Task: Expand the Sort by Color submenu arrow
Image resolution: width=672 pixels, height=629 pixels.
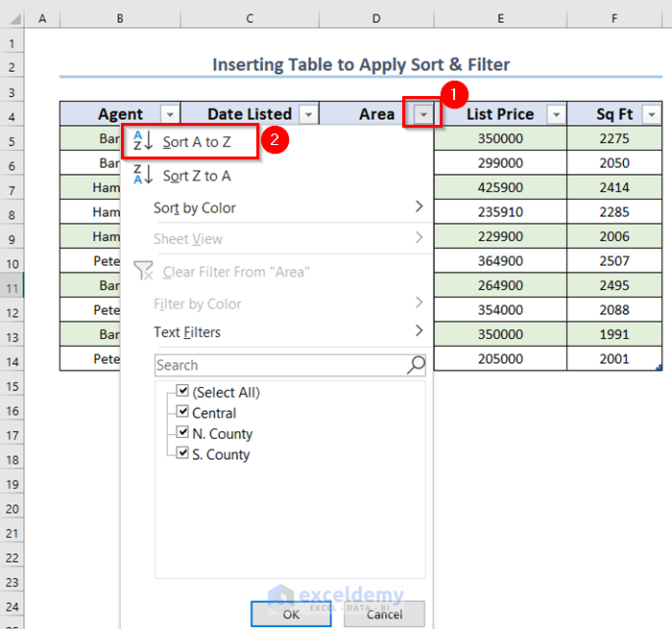Action: tap(420, 206)
